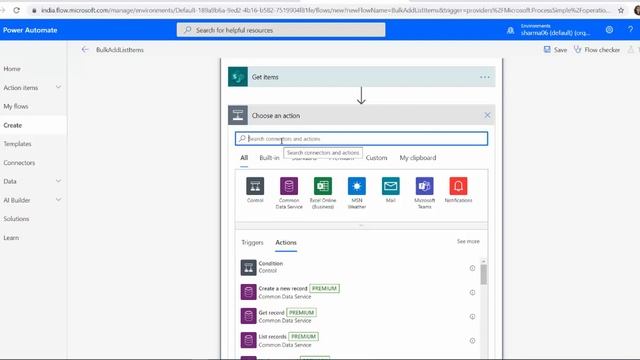Viewport: 640px width, 360px height.
Task: Switch to the All connectors tab
Action: click(244, 158)
